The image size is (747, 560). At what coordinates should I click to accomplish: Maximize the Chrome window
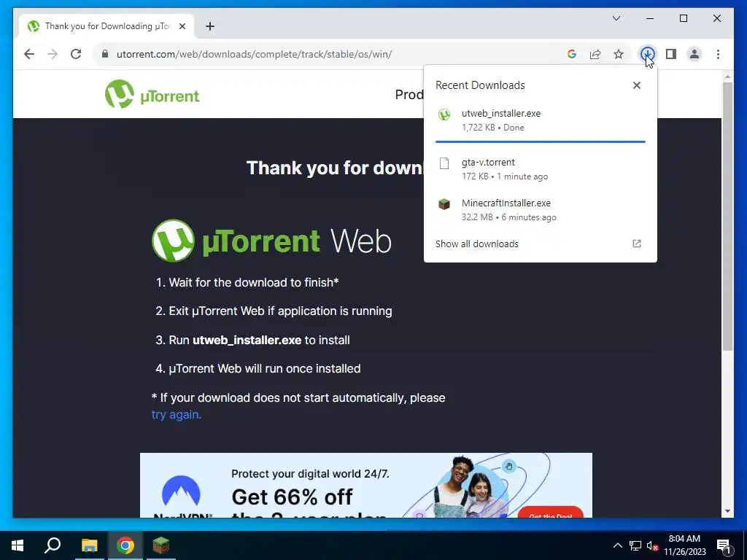[683, 18]
